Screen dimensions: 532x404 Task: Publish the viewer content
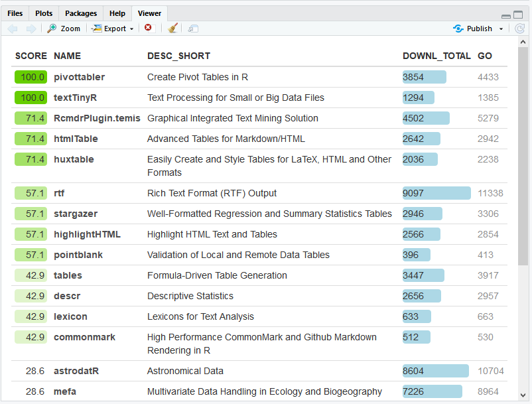click(472, 29)
